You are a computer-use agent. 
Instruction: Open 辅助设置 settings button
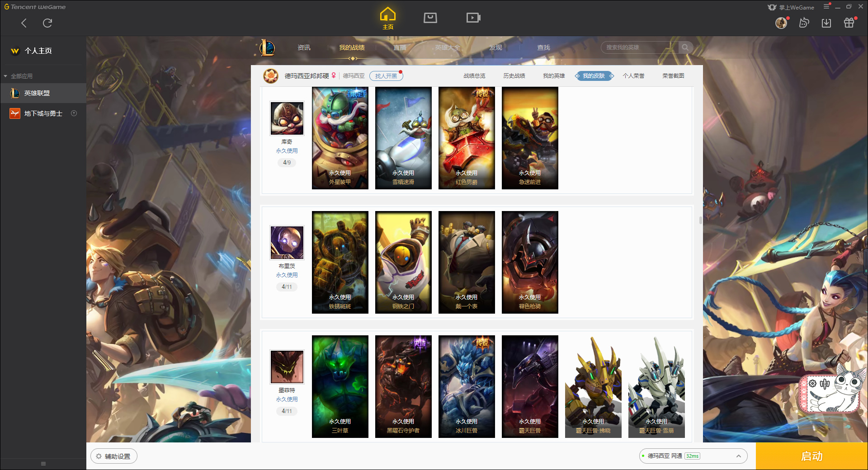pos(113,456)
